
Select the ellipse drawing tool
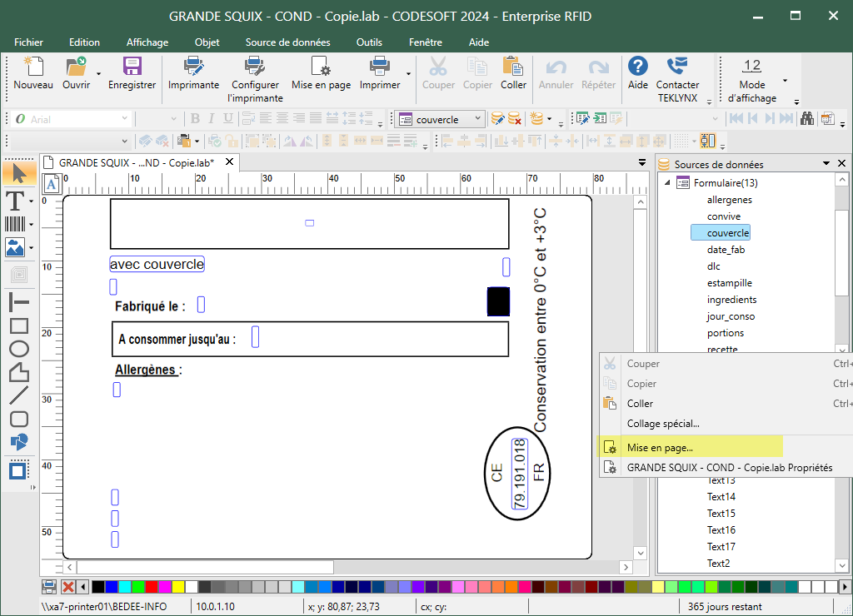[x=18, y=350]
